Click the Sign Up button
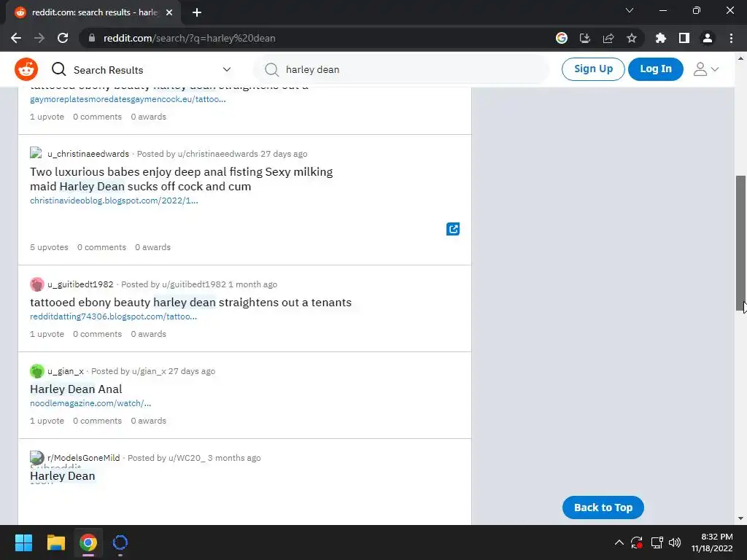This screenshot has height=560, width=747. [x=593, y=69]
